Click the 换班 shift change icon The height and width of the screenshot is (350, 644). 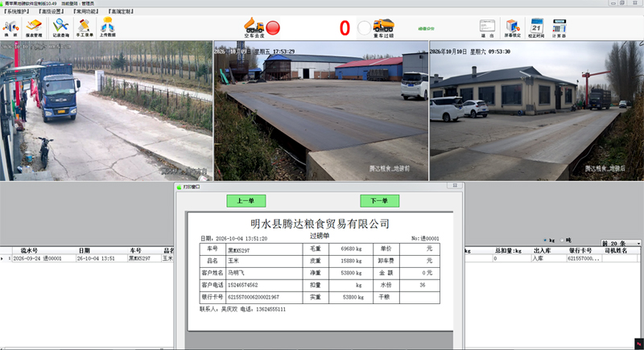(x=10, y=28)
